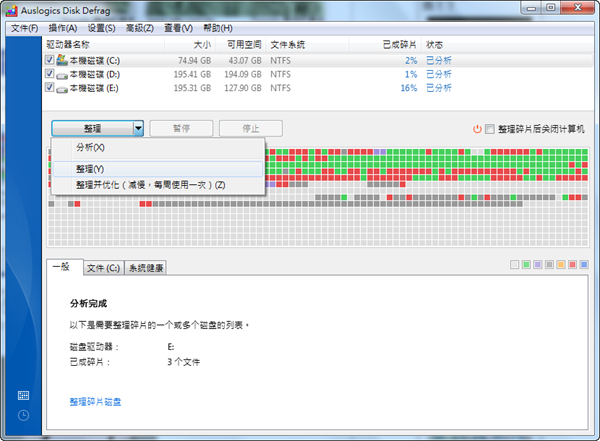Open the 文件(F) menu
The height and width of the screenshot is (441, 600).
click(x=25, y=28)
